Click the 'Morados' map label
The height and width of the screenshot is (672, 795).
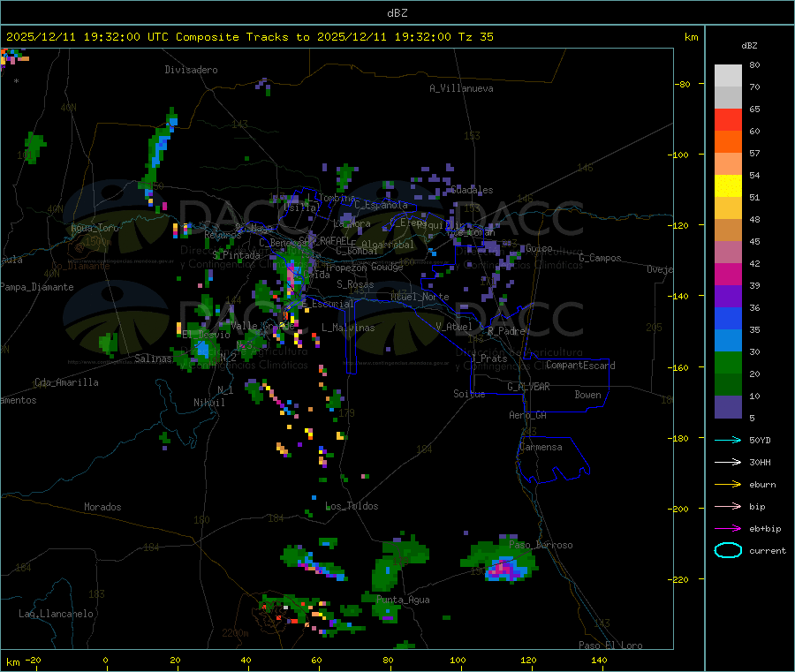point(102,507)
